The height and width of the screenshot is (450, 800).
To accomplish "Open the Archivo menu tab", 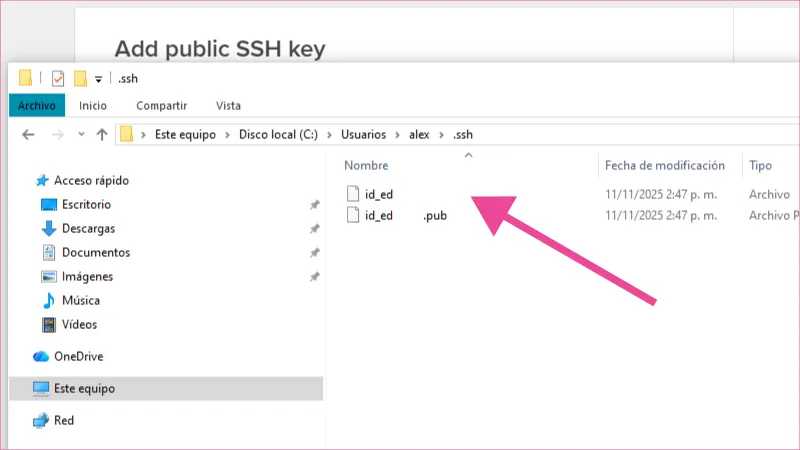I will tap(36, 105).
